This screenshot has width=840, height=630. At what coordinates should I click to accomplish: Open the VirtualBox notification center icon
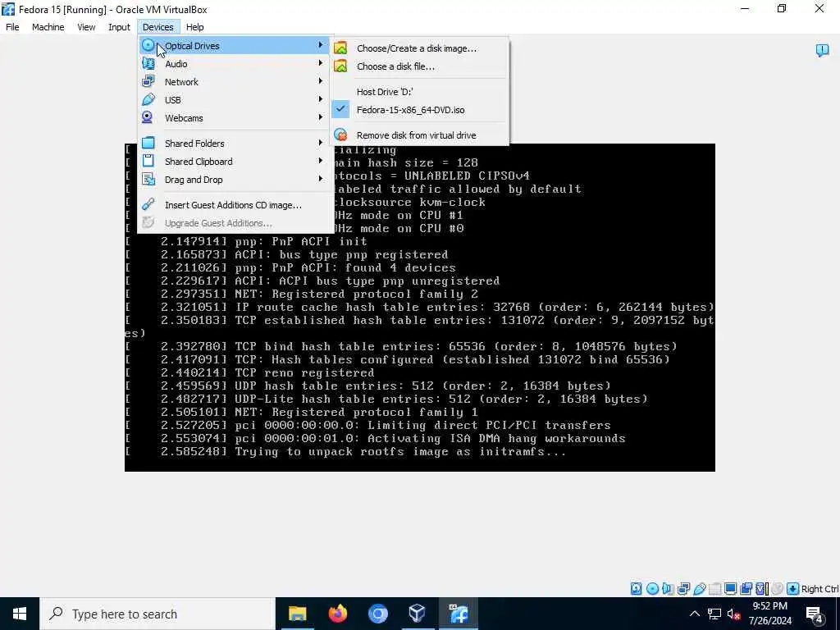pos(822,50)
